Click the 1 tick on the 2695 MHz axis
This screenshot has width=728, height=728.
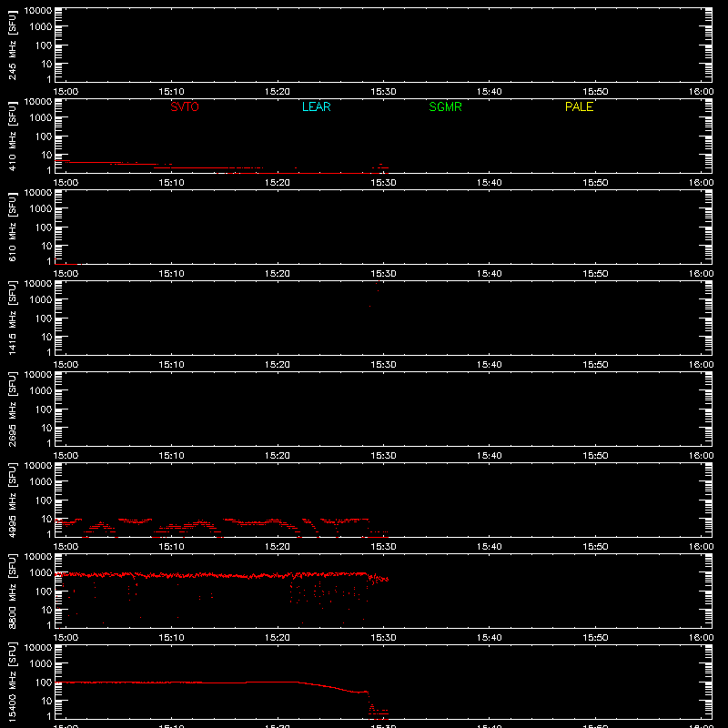pyautogui.click(x=49, y=443)
